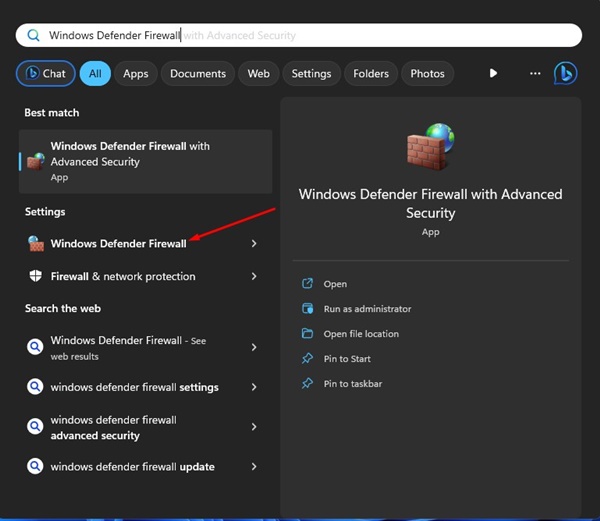The width and height of the screenshot is (600, 521).
Task: Switch to the Chat filter tab
Action: click(46, 73)
